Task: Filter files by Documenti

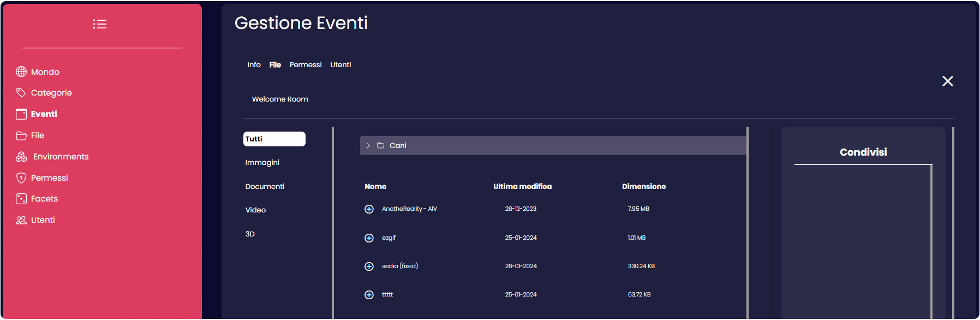Action: 265,186
